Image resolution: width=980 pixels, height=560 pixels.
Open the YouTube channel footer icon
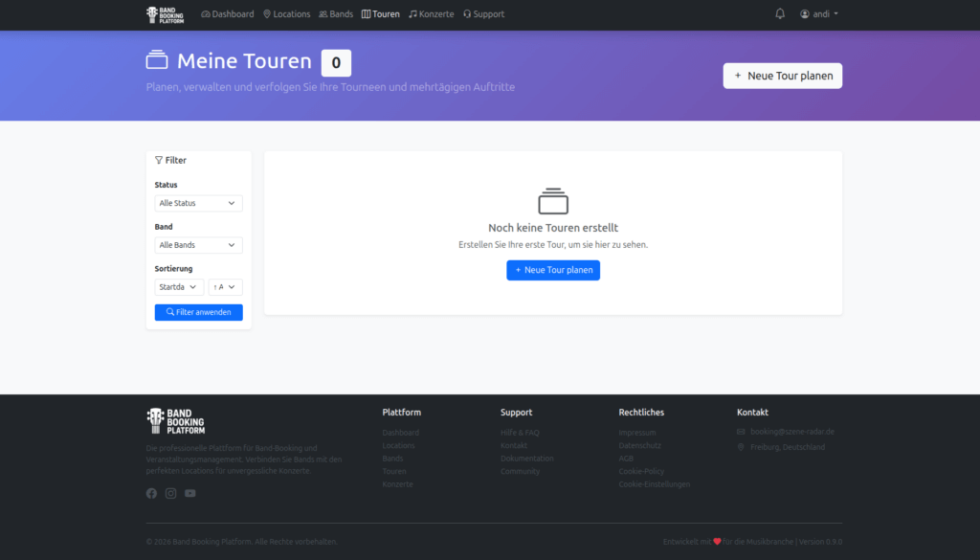(x=190, y=493)
